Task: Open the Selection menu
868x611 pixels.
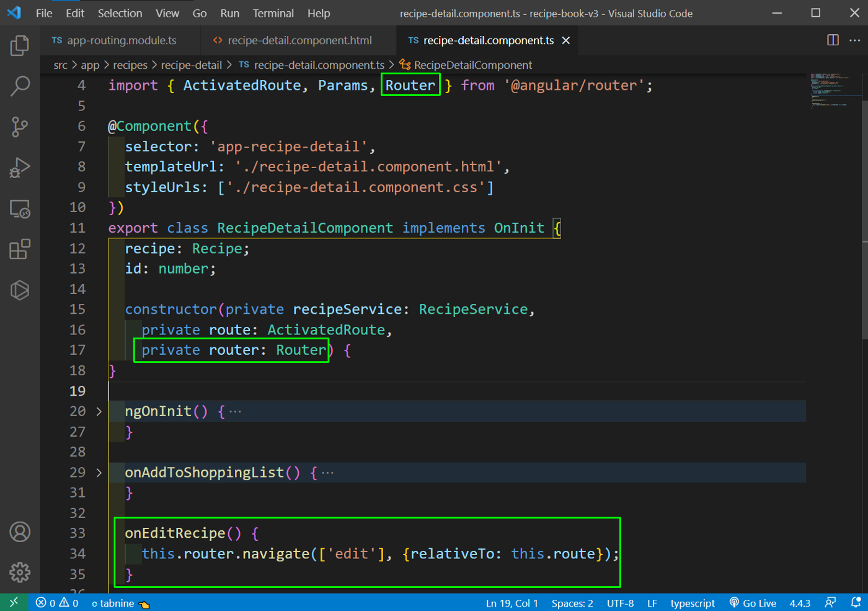Action: pos(120,13)
